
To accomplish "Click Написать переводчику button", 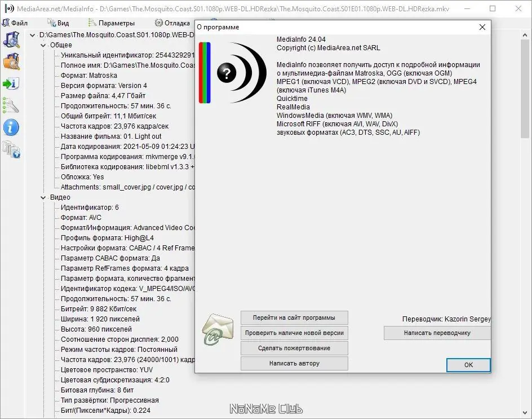I will tap(437, 333).
